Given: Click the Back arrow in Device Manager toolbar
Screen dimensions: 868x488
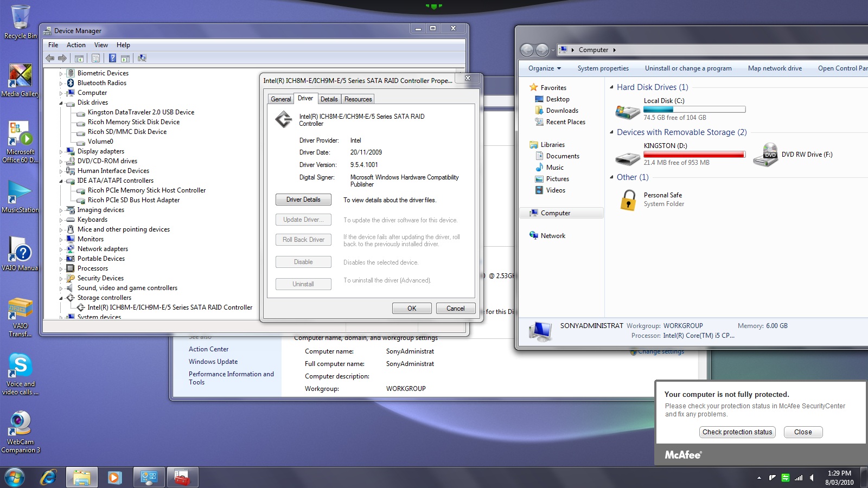Looking at the screenshot, I should [50, 58].
